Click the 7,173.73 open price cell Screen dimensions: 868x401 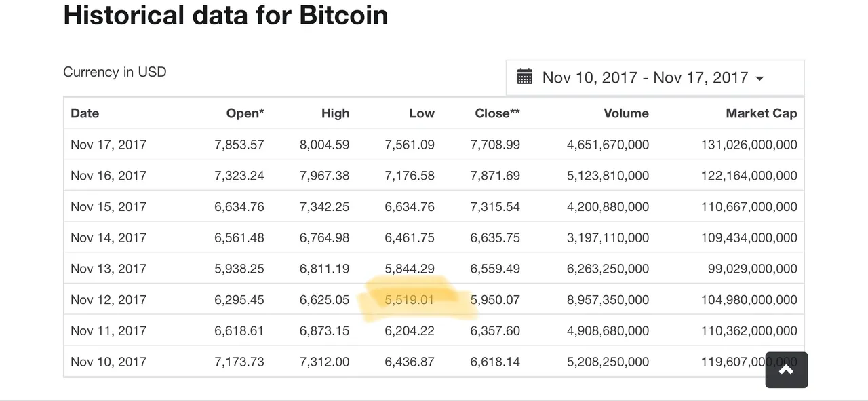(239, 362)
